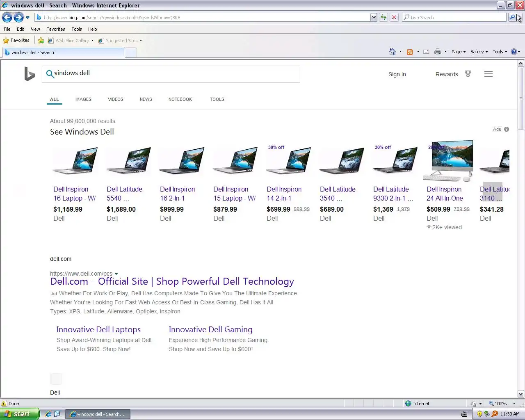Switch to the VIDEOS tab
Viewport: 525px width, 420px height.
pos(116,99)
